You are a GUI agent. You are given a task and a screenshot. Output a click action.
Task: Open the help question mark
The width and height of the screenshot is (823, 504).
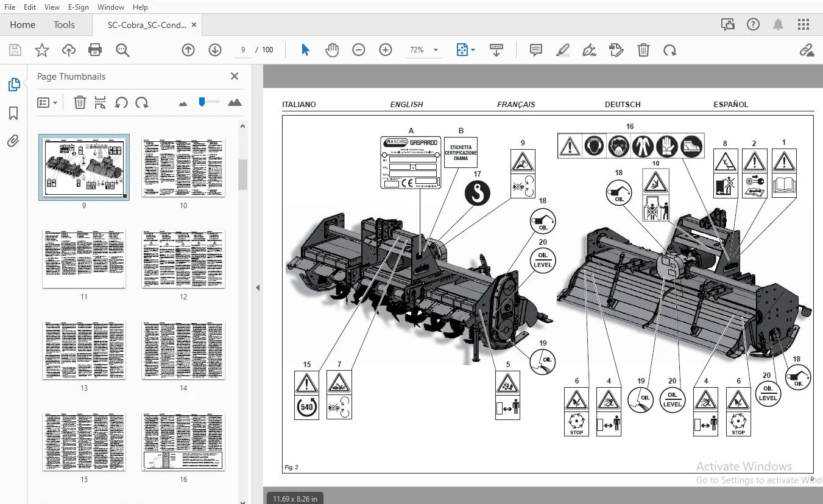point(754,24)
